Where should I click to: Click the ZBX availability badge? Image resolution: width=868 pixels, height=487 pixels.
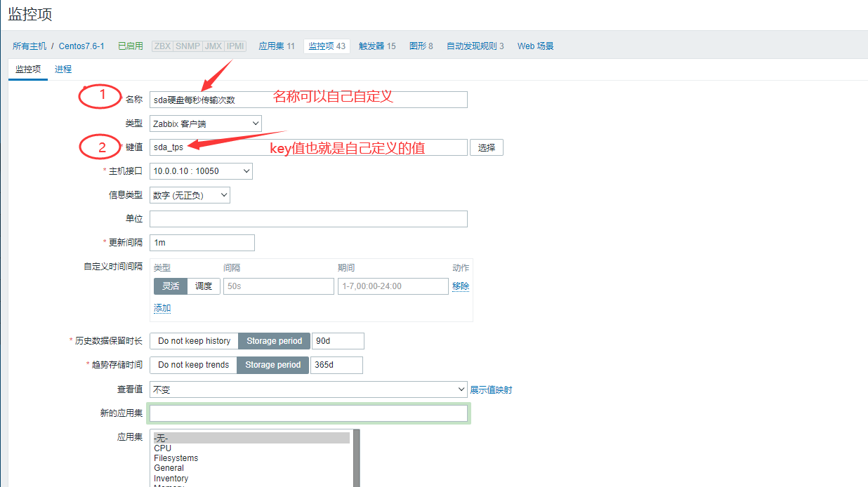point(162,46)
